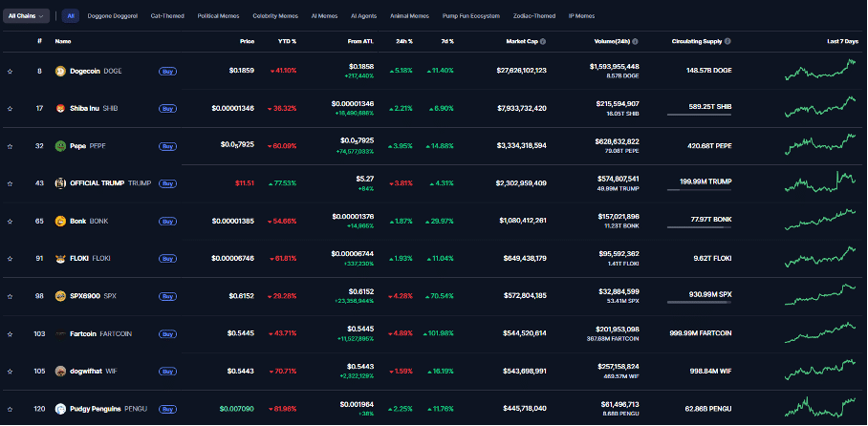Click the Pudgy Penguins logo icon
Viewport: 868px width, 426px height.
tap(60, 409)
